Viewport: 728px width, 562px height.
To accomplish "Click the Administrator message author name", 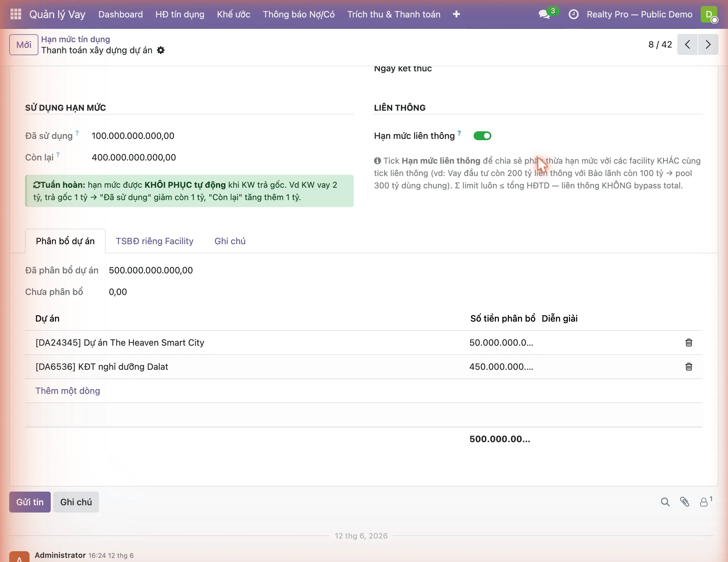I will (x=60, y=555).
